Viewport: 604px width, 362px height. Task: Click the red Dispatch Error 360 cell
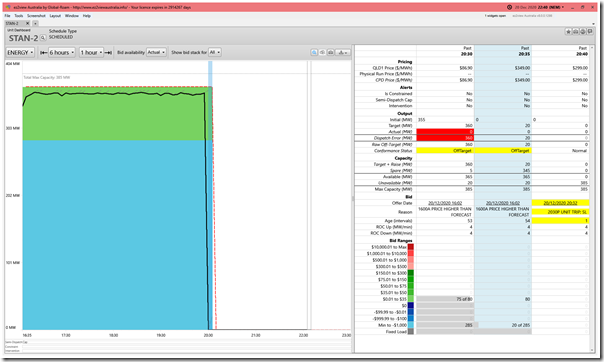tap(445, 138)
